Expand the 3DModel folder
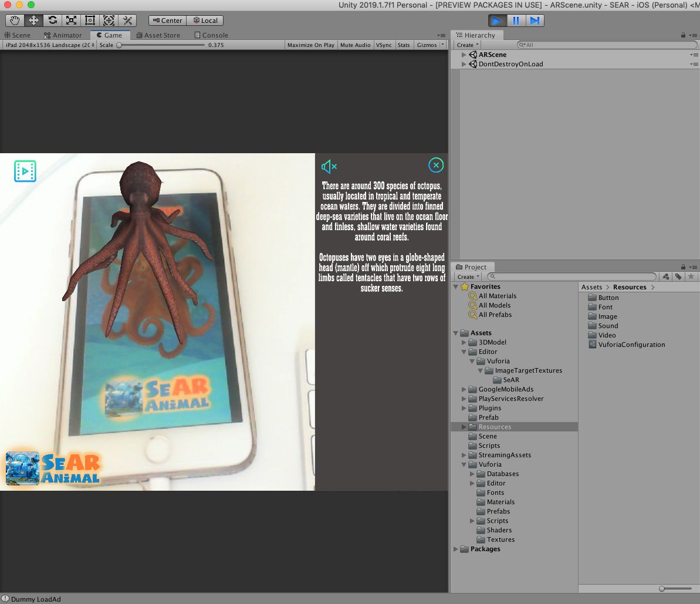The height and width of the screenshot is (604, 700). point(464,342)
